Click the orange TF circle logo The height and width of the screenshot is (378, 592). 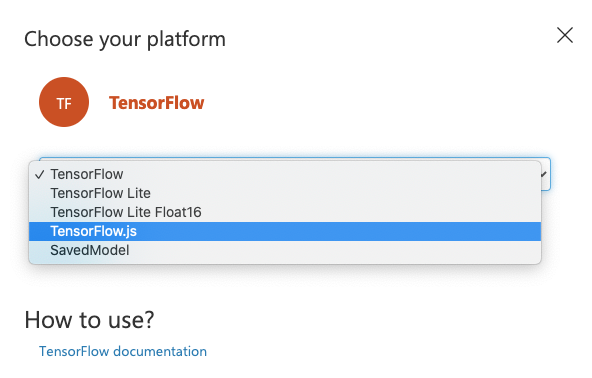64,102
